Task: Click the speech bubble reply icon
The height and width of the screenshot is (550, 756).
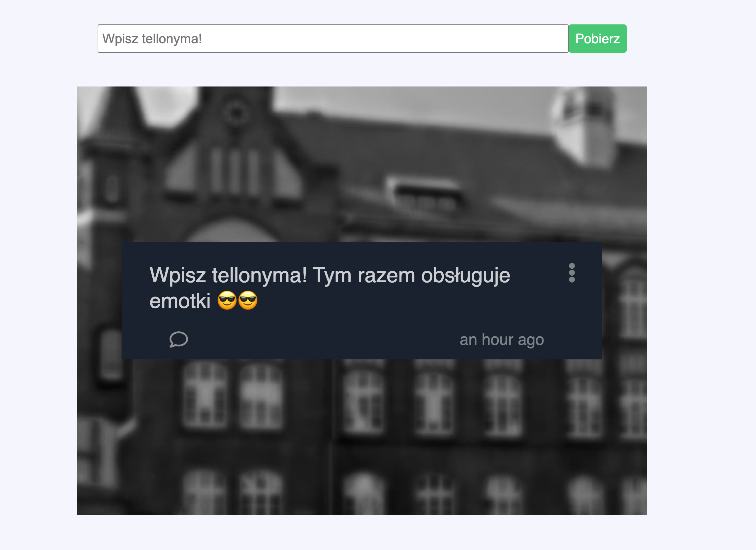Action: click(x=179, y=339)
